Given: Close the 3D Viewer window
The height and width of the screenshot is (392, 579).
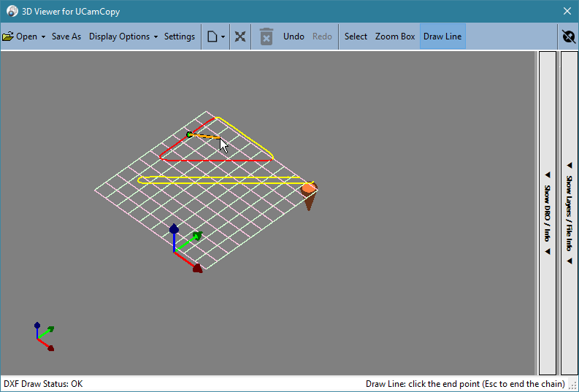Looking at the screenshot, I should (567, 11).
